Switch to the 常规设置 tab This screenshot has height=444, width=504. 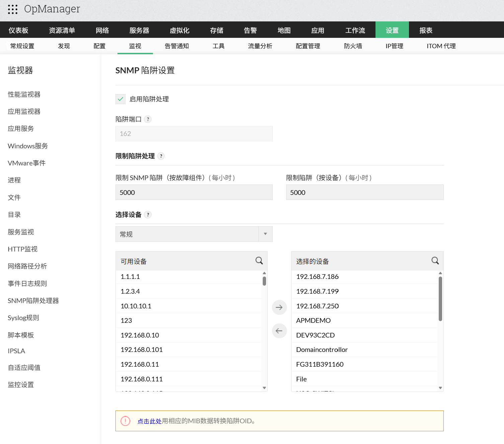22,46
